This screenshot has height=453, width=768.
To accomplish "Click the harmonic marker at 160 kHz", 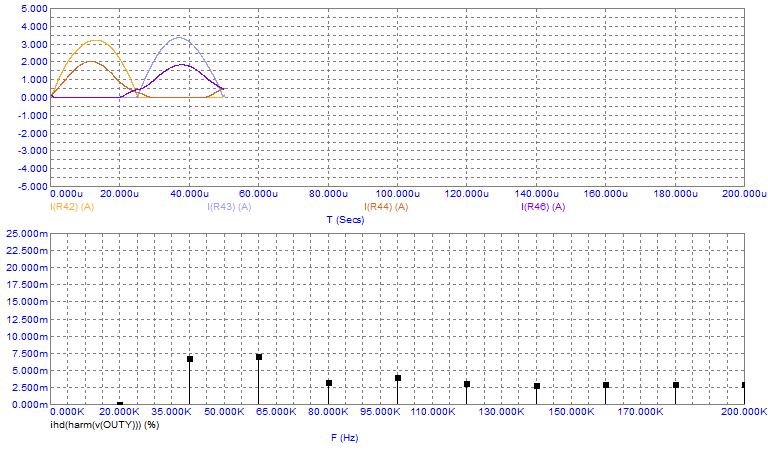I will pos(606,385).
